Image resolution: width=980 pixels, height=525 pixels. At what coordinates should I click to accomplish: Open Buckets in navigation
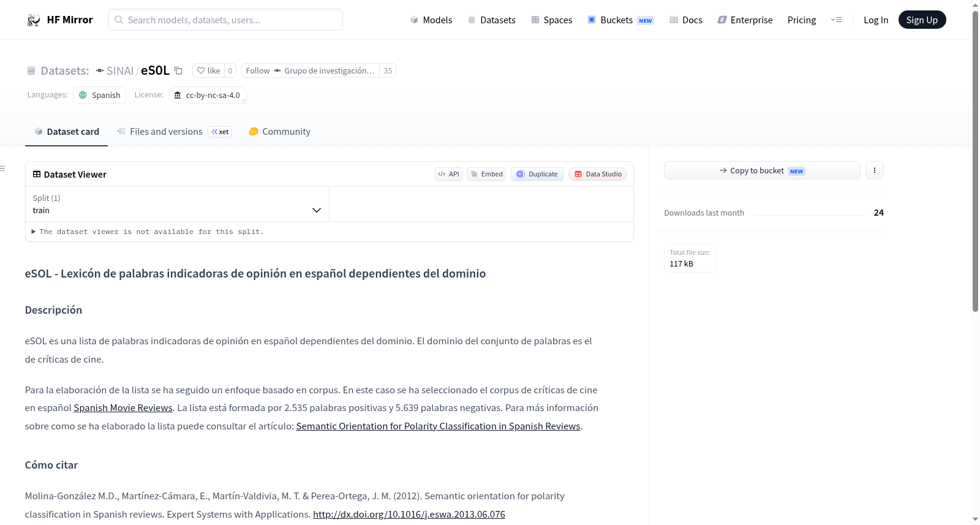pyautogui.click(x=620, y=20)
